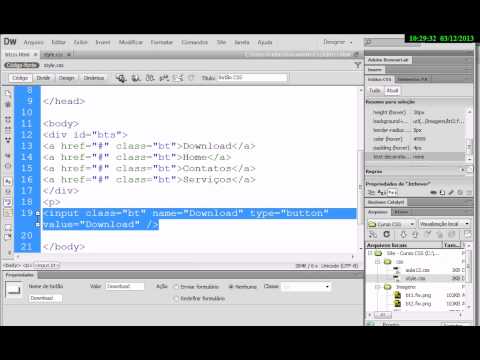Open the Comandos menu
This screenshot has height=360, width=480.
click(x=195, y=42)
